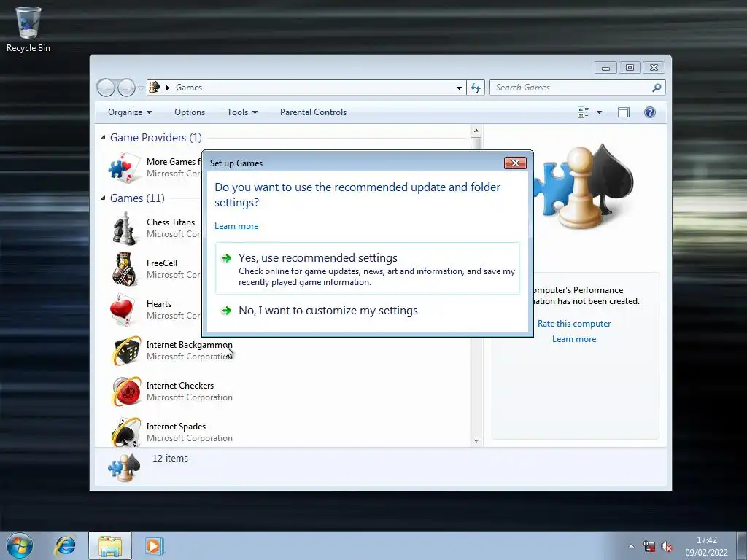Viewport: 747px width, 560px height.
Task: Launch Windows Media Player from taskbar
Action: [155, 545]
